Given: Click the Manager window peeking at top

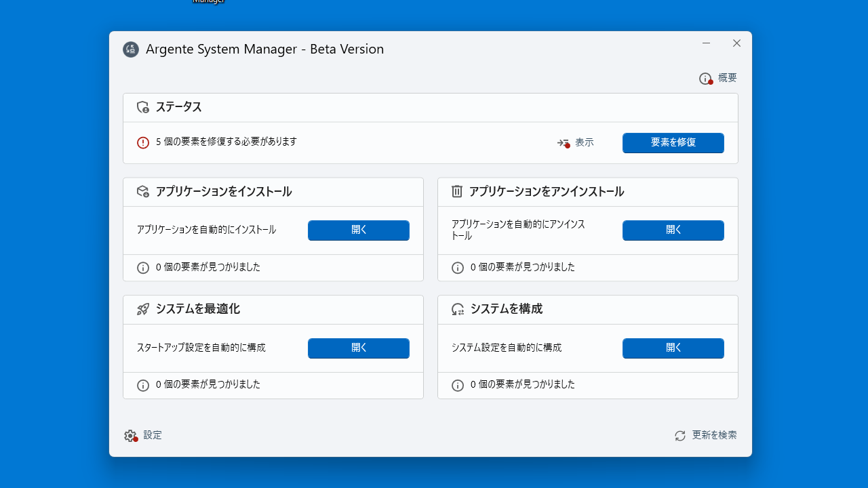Looking at the screenshot, I should [x=208, y=2].
